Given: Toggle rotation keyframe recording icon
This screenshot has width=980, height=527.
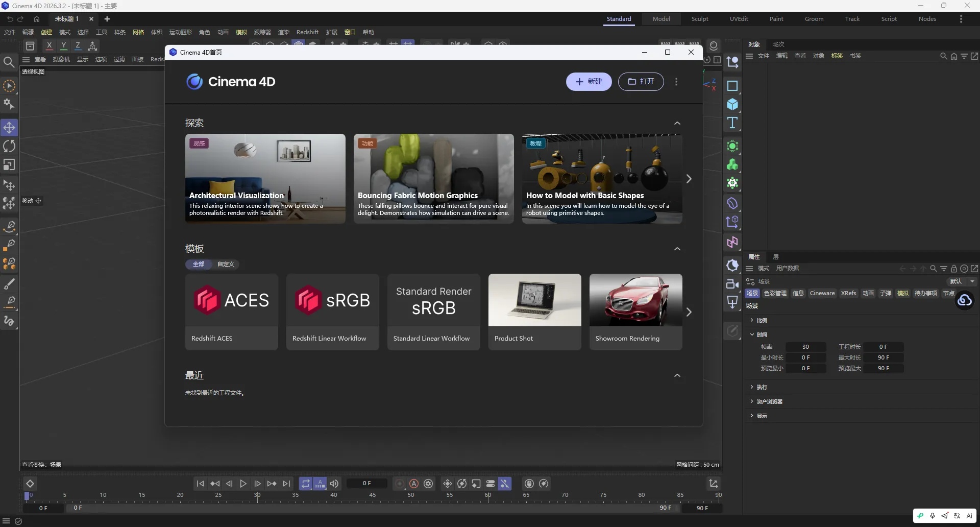Looking at the screenshot, I should 462,484.
